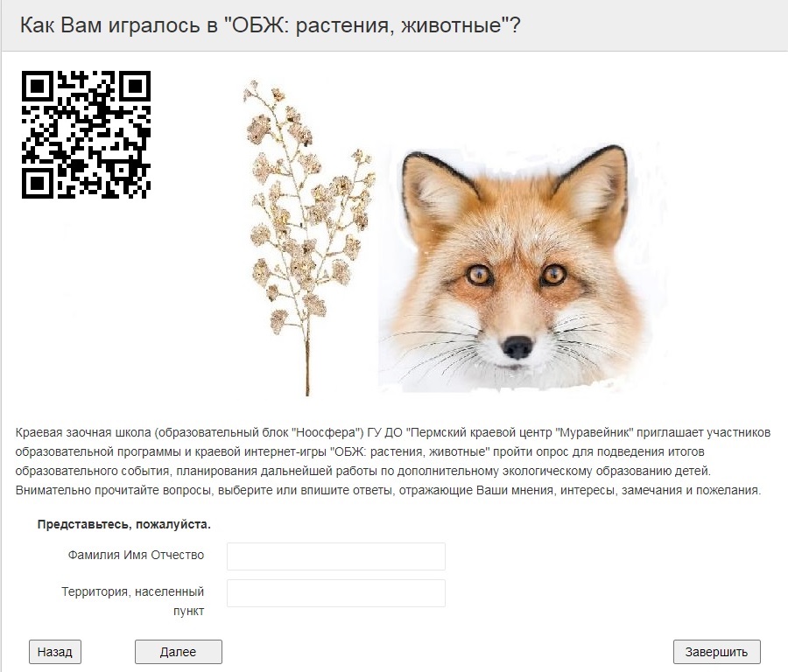Click the QR code image

pos(86,135)
